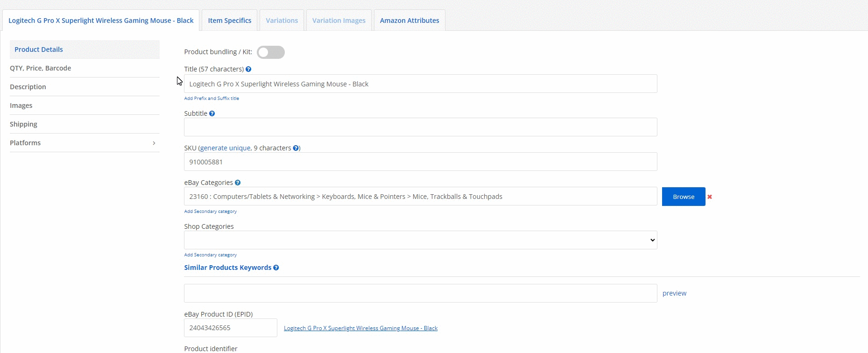The width and height of the screenshot is (868, 353).
Task: Open the Logitech G Pro X EPID product link
Action: point(360,328)
